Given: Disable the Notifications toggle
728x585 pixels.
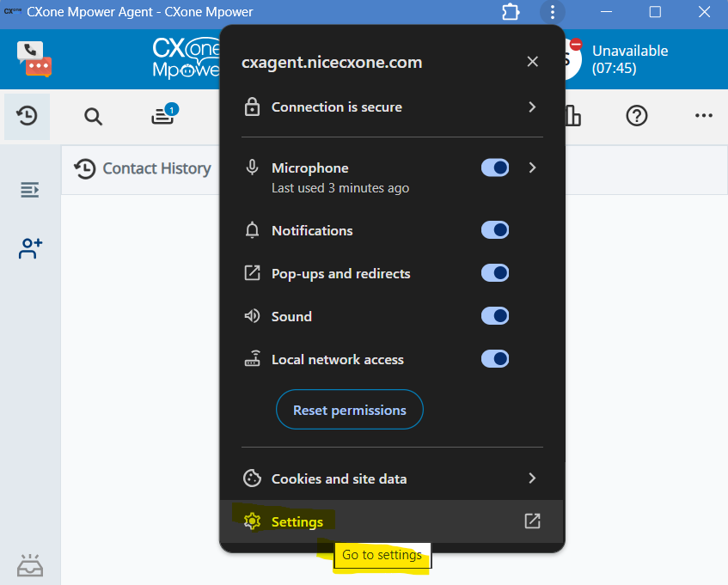Looking at the screenshot, I should coord(495,230).
